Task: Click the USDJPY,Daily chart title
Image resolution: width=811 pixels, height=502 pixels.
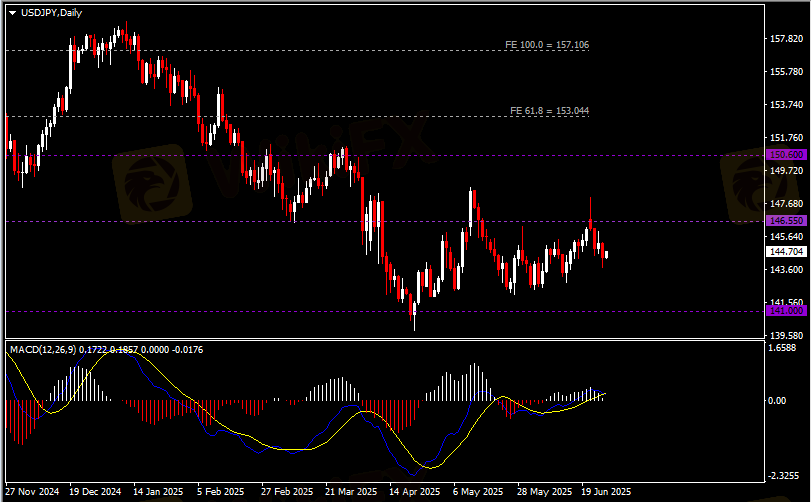Action: coord(51,13)
